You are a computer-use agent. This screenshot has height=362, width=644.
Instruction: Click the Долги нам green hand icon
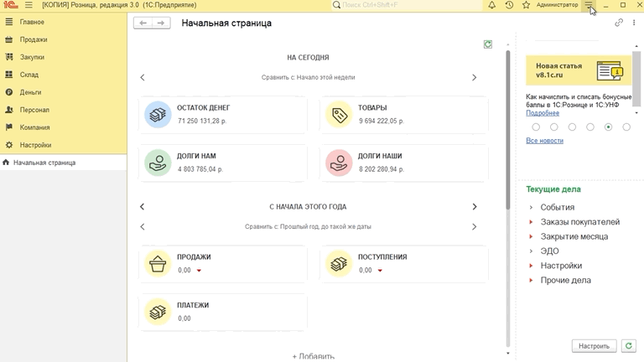158,163
